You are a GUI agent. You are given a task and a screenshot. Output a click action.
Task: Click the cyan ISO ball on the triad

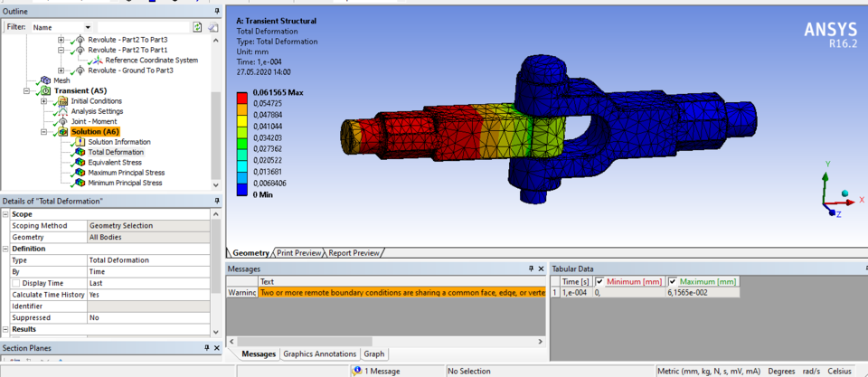tap(844, 193)
